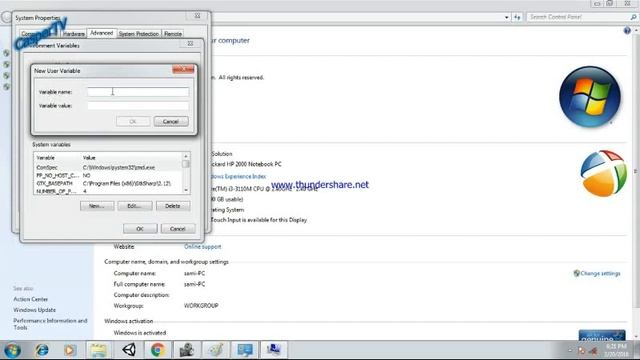Click the Variable column header

coord(58,158)
